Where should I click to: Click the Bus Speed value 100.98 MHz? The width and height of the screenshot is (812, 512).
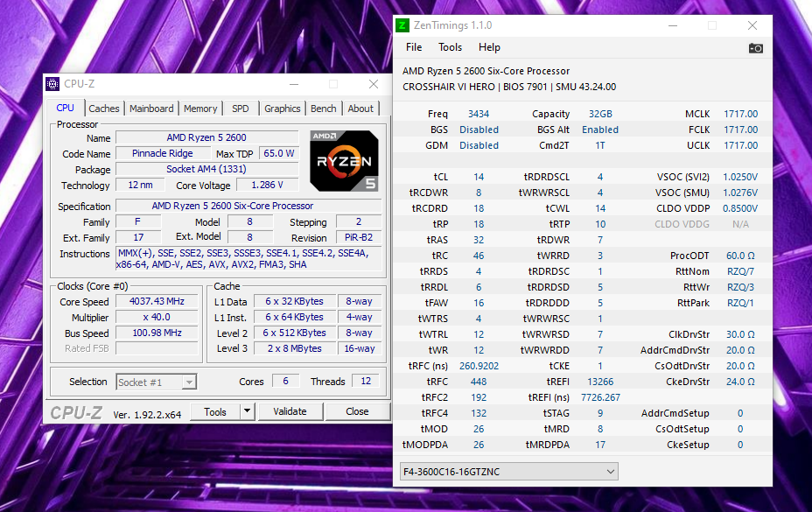157,333
